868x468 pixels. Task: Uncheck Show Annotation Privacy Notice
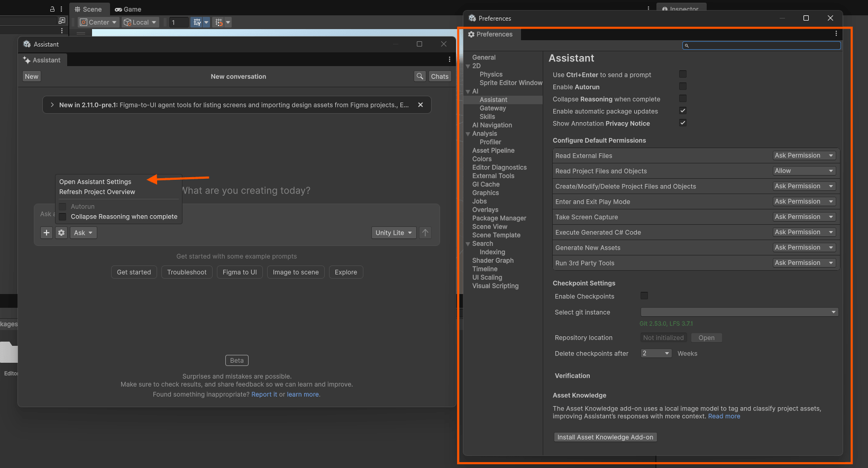(683, 123)
